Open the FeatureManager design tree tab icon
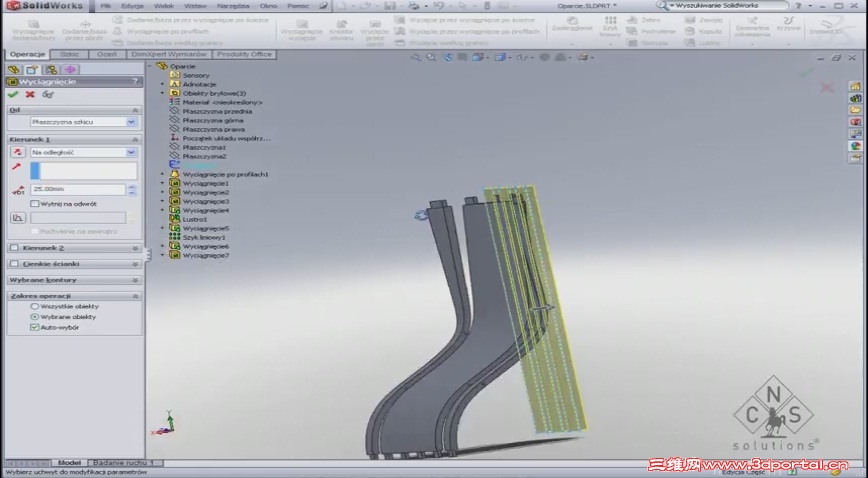This screenshot has width=868, height=478. 14,69
